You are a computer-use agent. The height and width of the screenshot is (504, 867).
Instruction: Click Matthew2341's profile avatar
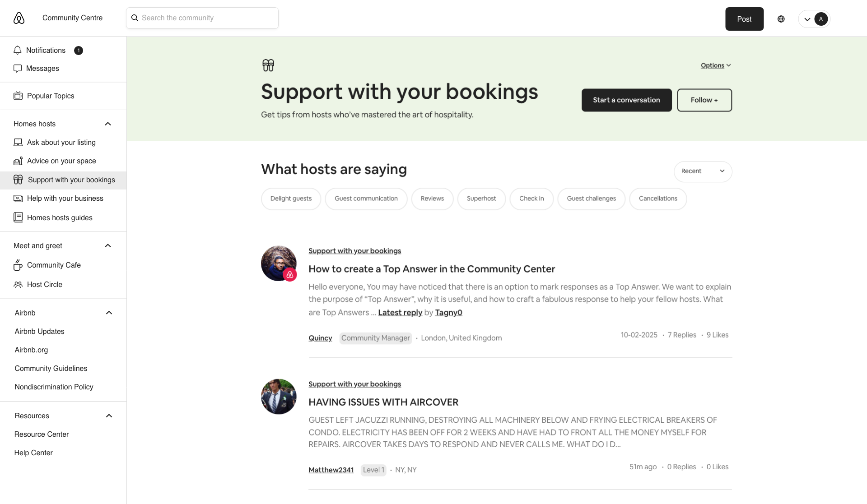pos(279,397)
